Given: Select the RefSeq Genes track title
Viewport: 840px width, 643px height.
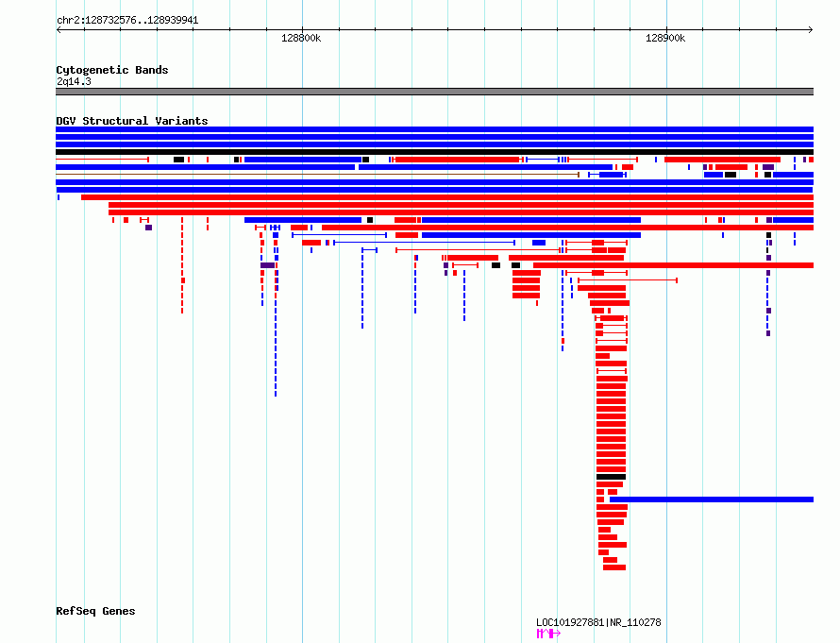Looking at the screenshot, I should click(95, 611).
